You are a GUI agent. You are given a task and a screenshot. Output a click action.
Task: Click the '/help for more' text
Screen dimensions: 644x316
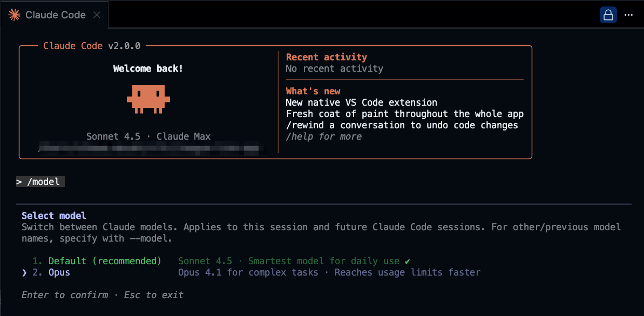click(x=324, y=136)
